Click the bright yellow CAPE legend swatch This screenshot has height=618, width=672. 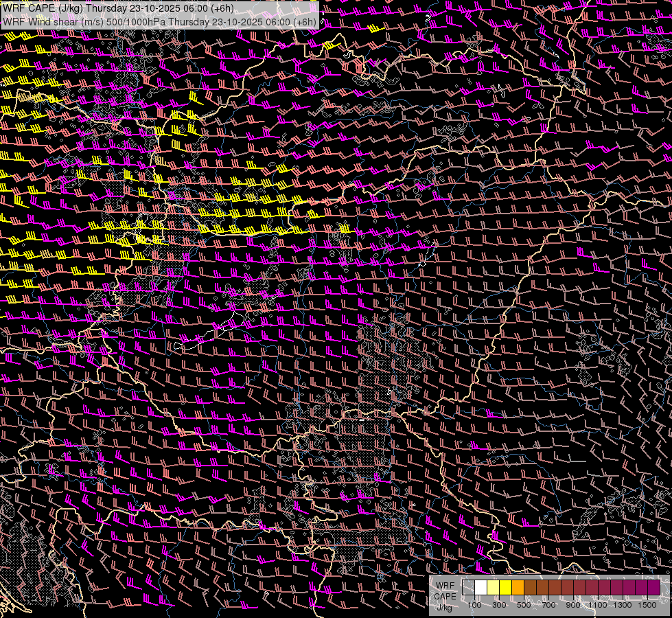point(506,588)
